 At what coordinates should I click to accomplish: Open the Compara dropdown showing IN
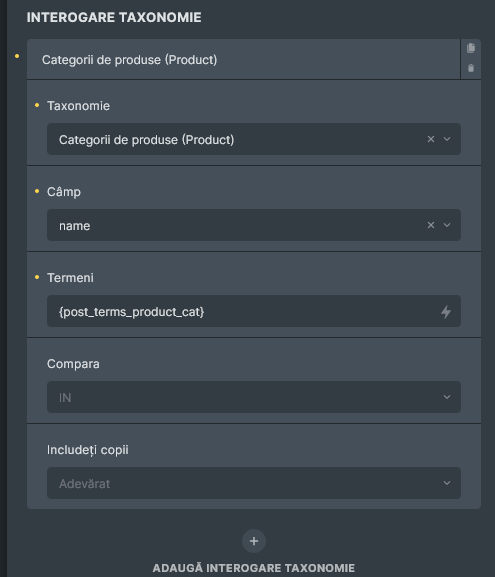click(x=254, y=397)
